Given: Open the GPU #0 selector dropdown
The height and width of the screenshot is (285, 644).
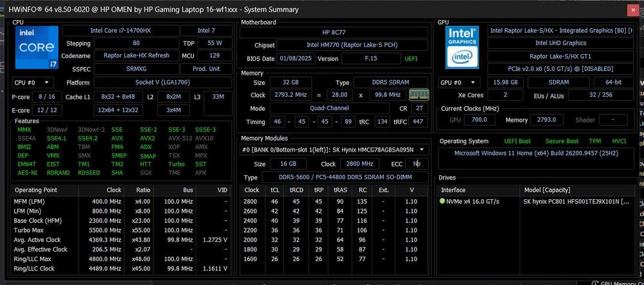Looking at the screenshot, I should click(459, 83).
